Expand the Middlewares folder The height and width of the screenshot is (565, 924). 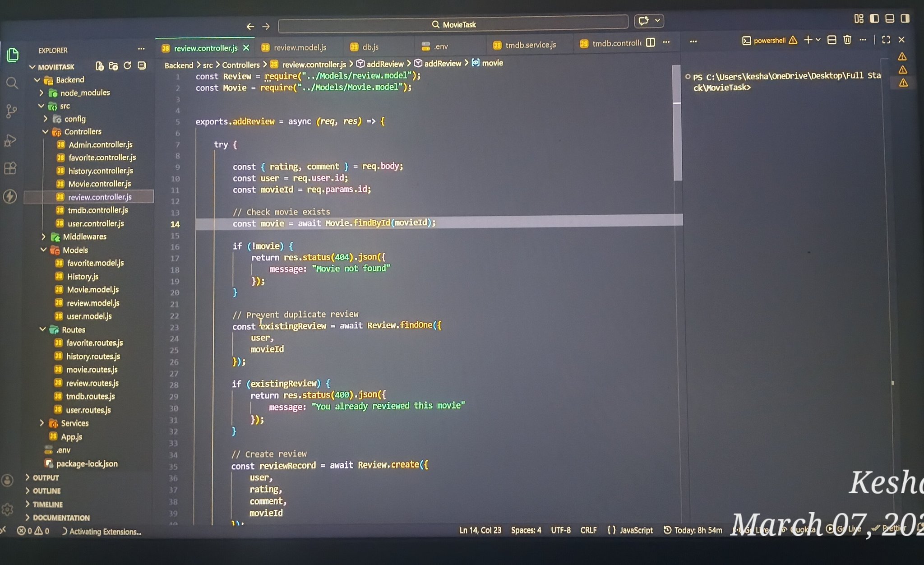click(x=84, y=236)
